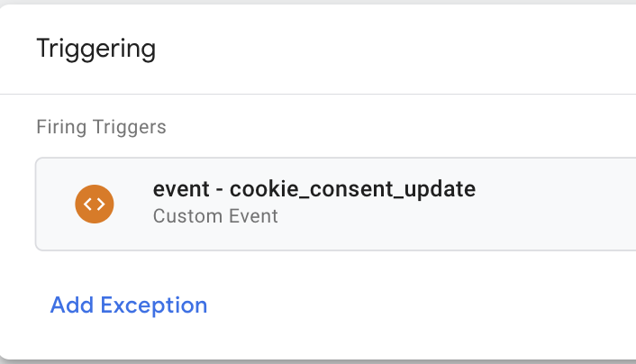Viewport: 636px width, 364px height.
Task: Add a trigger exception to this tag
Action: [129, 305]
